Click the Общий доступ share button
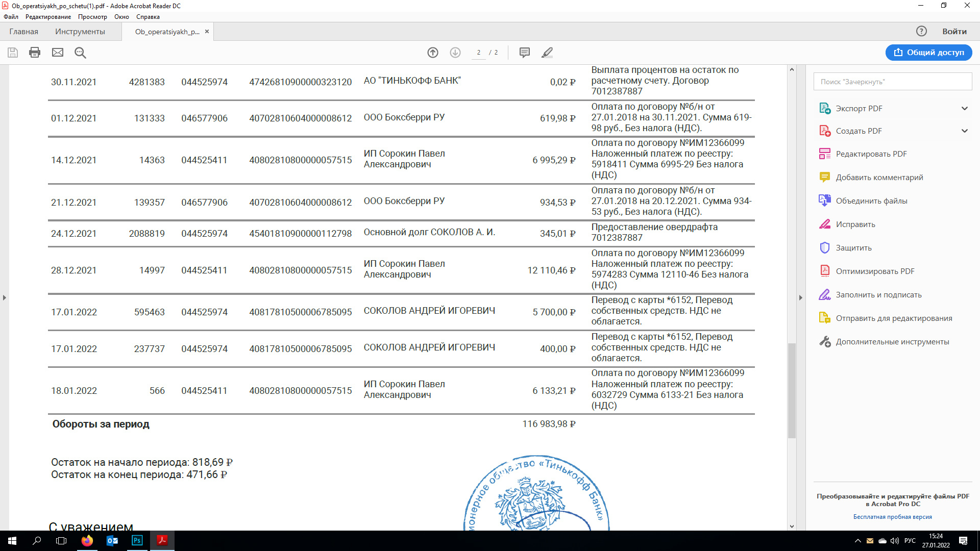The width and height of the screenshot is (980, 551). [x=928, y=53]
